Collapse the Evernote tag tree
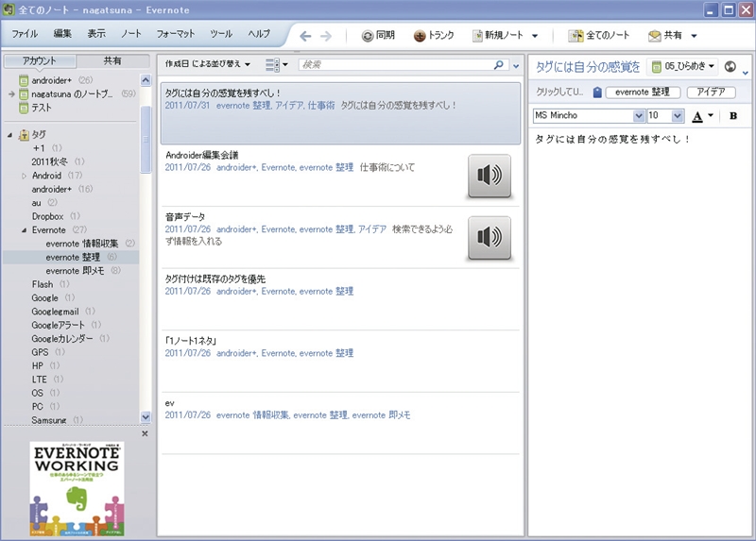Screen dimensions: 756x541 24,230
